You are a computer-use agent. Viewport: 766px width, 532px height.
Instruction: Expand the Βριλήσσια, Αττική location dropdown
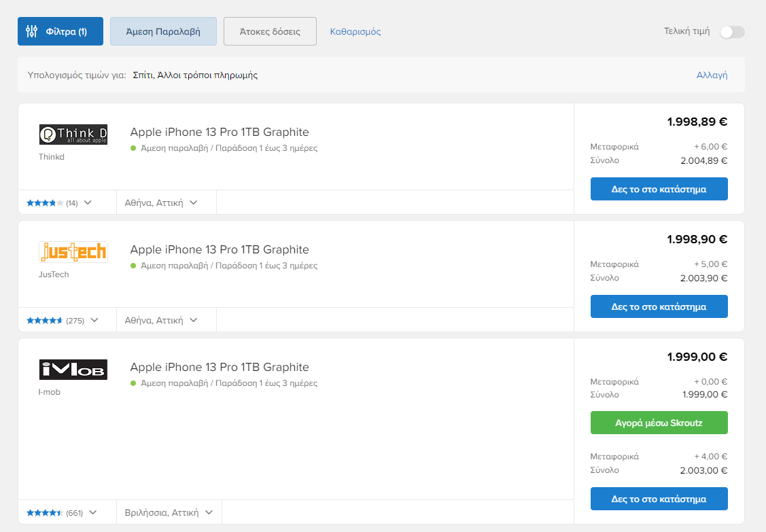[169, 513]
